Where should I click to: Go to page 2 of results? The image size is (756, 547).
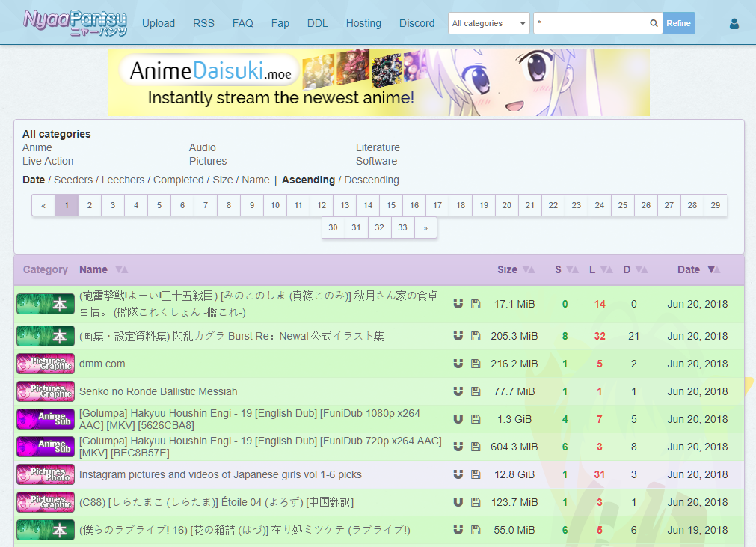pyautogui.click(x=90, y=205)
